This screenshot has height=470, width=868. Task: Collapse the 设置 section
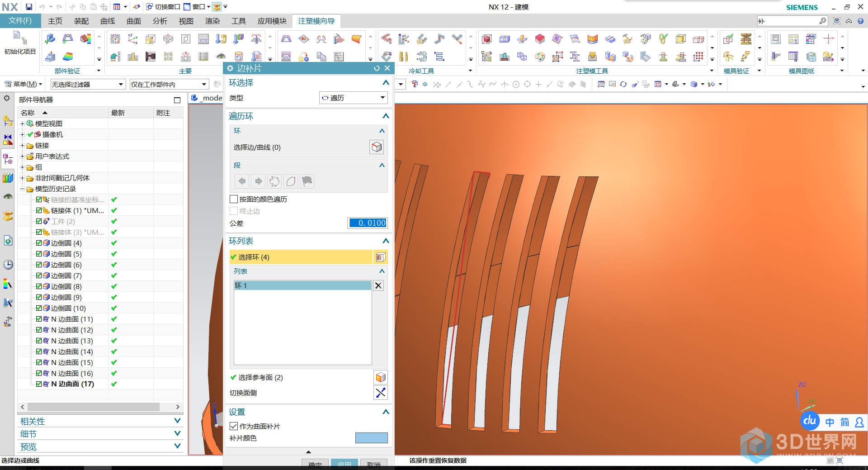click(x=386, y=412)
